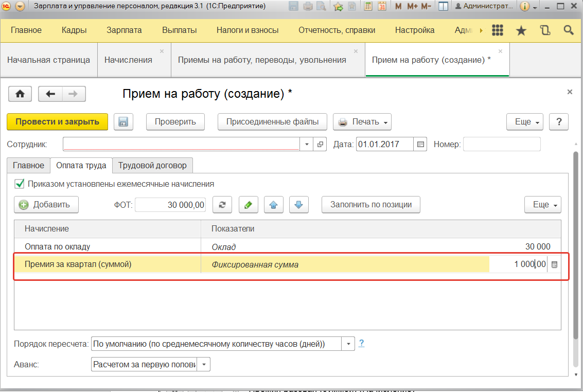Click Провести и закрыть button
The image size is (583, 392).
(57, 122)
